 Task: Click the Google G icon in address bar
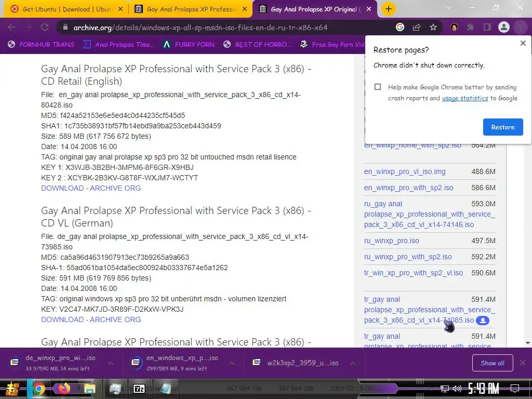(400, 28)
